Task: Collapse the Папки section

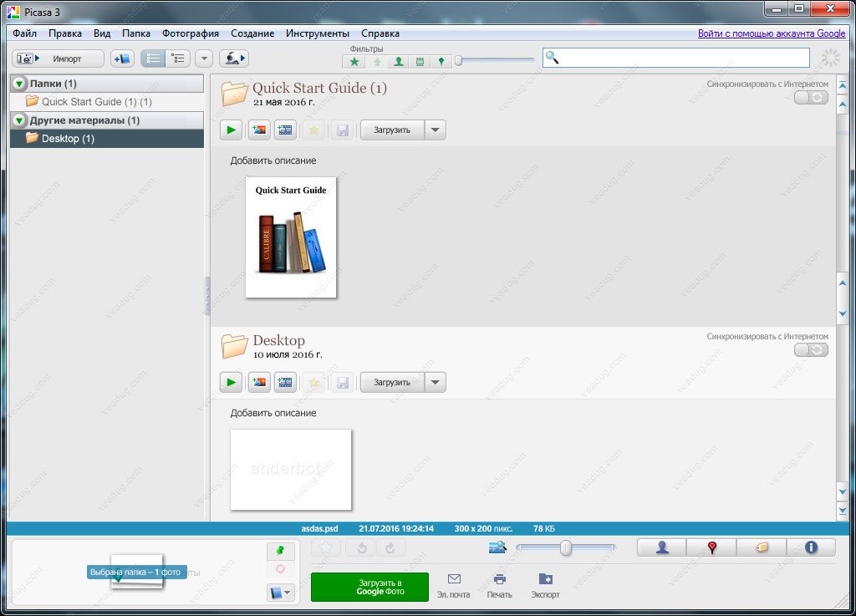Action: (19, 84)
